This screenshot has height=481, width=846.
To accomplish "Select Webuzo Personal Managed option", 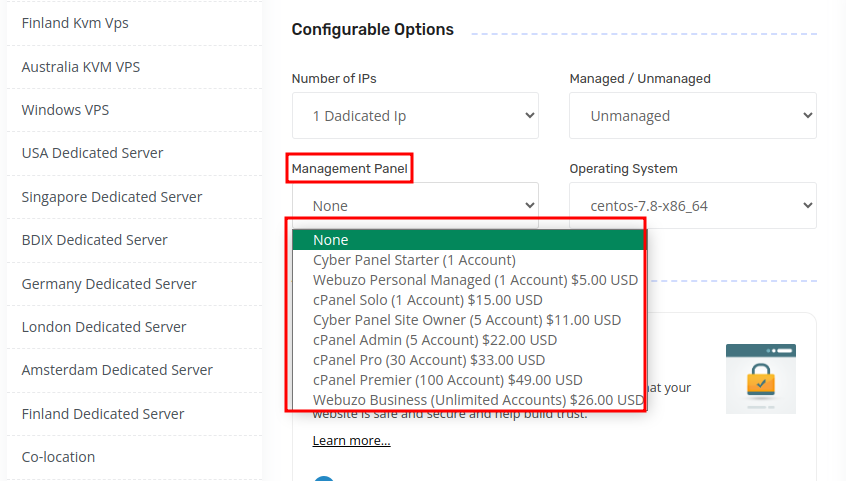I will tap(475, 280).
